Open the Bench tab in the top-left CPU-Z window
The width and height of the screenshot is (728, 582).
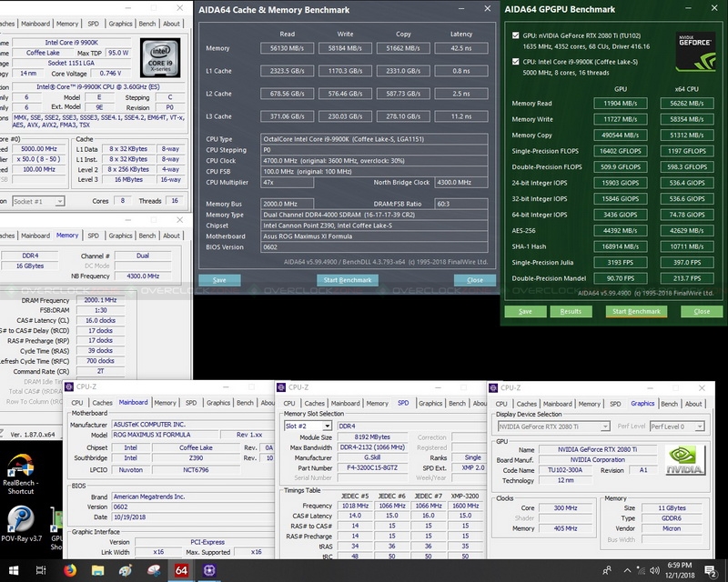click(x=147, y=24)
